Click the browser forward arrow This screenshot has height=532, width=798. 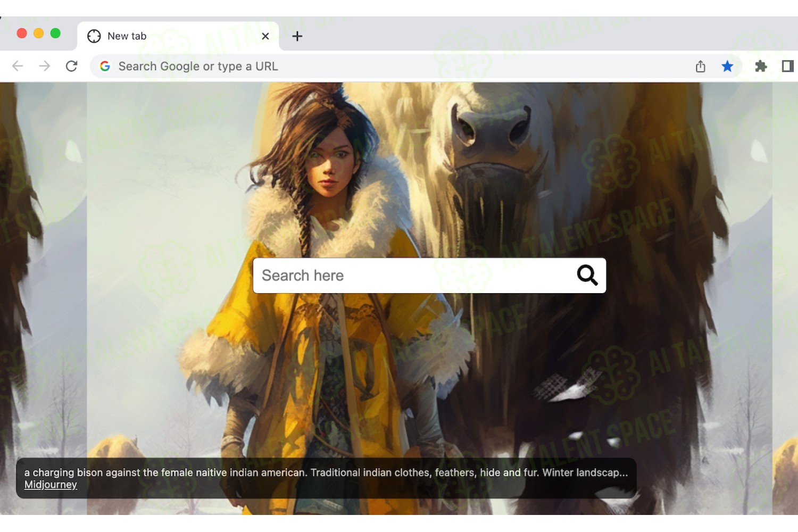(x=45, y=66)
